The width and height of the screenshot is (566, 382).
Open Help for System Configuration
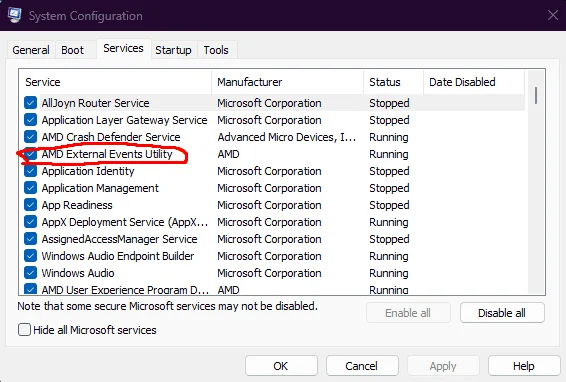pyautogui.click(x=524, y=366)
